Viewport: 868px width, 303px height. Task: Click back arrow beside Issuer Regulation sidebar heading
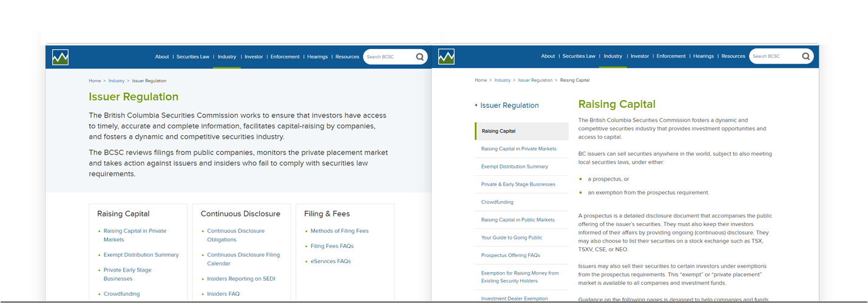click(476, 105)
